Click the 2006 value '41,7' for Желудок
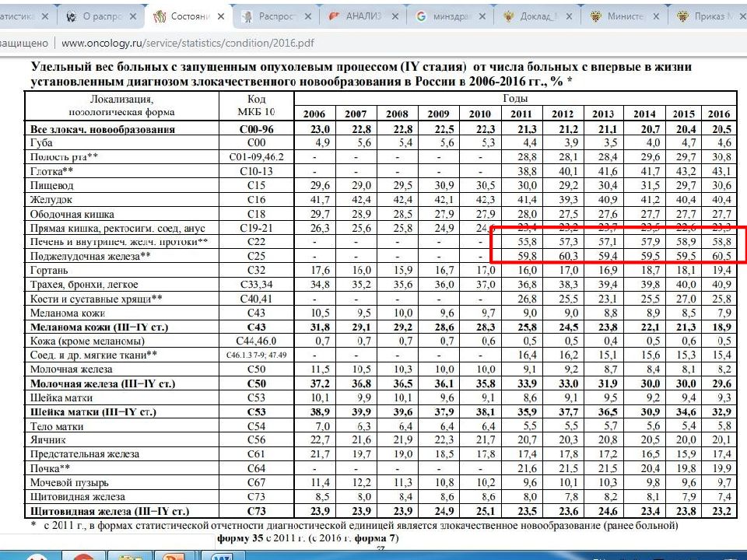 [320, 200]
